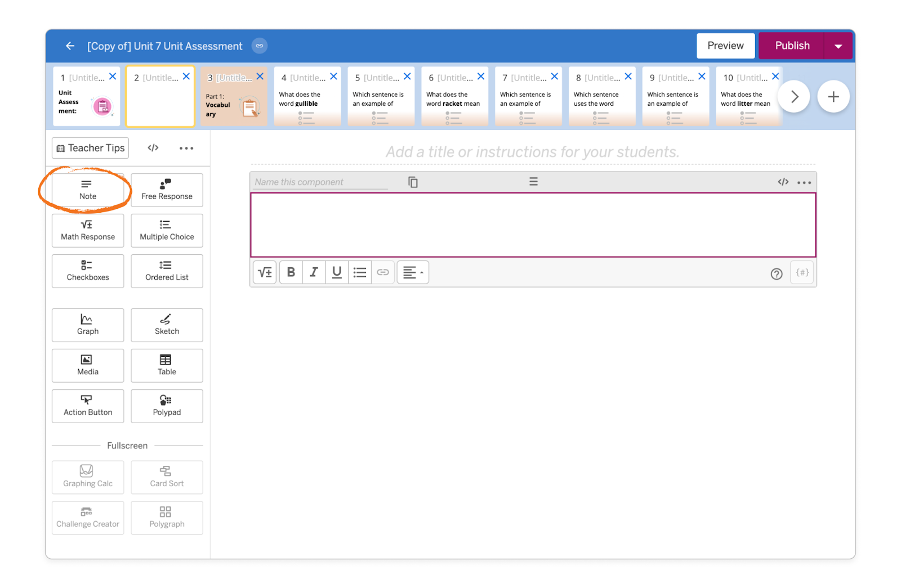Viewport: 901px width, 588px height.
Task: Add a new screen with the plus button
Action: pyautogui.click(x=833, y=96)
